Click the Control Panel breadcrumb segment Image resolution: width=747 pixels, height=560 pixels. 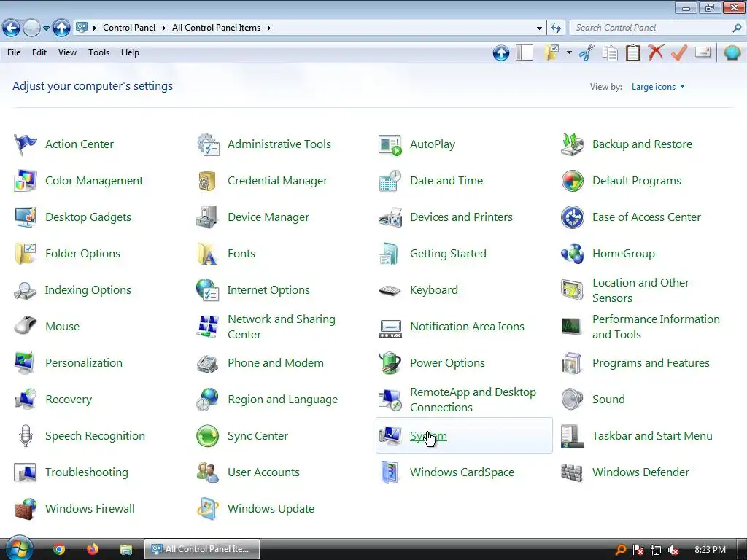129,28
